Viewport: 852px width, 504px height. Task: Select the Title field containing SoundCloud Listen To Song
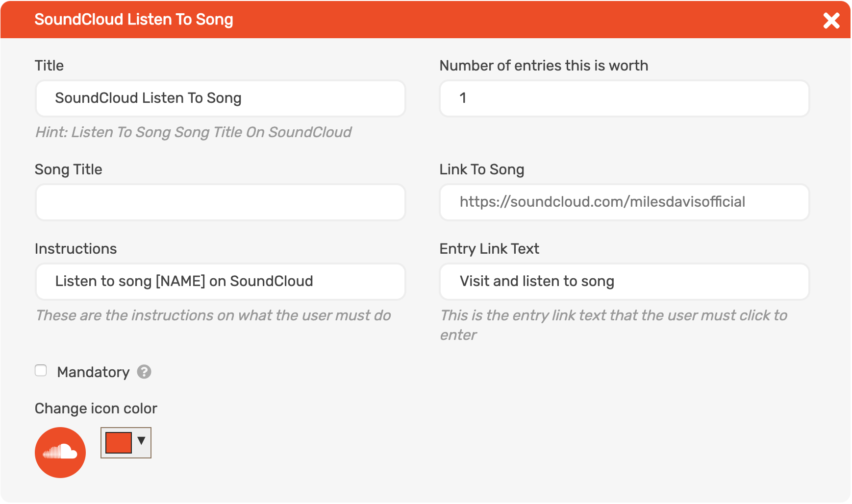[220, 98]
